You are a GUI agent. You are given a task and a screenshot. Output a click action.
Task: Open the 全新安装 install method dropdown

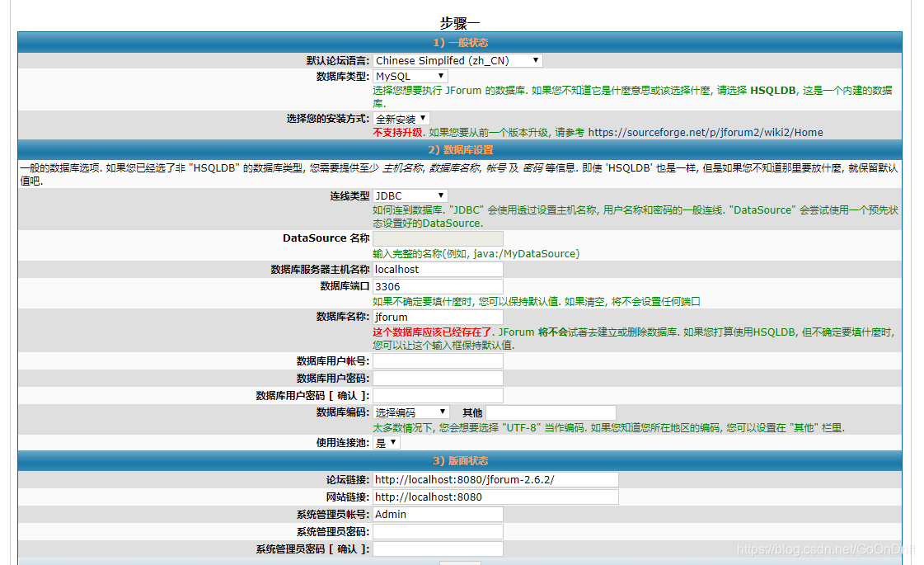401,119
